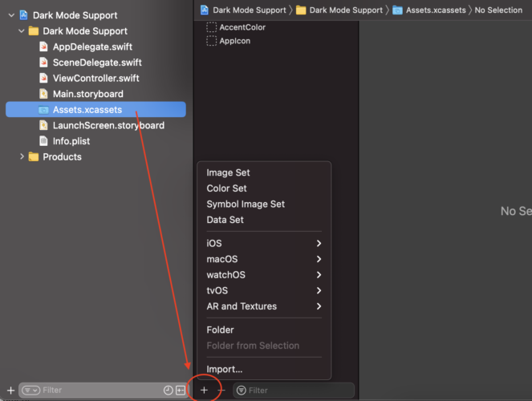Click Assets.xcassets breadcrumb
Image resolution: width=532 pixels, height=401 pixels.
click(436, 10)
